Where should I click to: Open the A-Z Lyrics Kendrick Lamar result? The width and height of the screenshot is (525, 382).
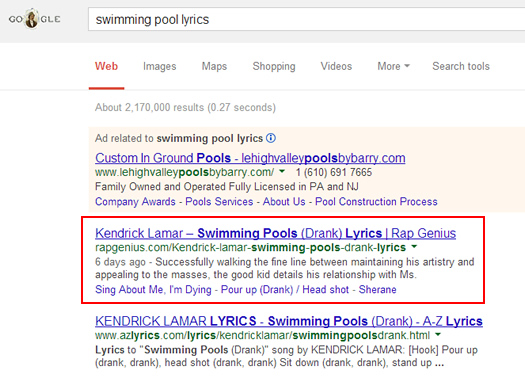click(x=289, y=321)
